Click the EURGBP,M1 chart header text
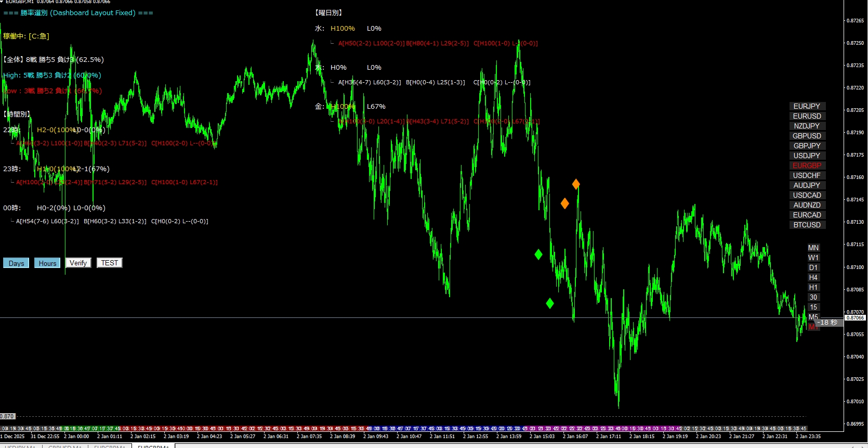 tap(20, 2)
